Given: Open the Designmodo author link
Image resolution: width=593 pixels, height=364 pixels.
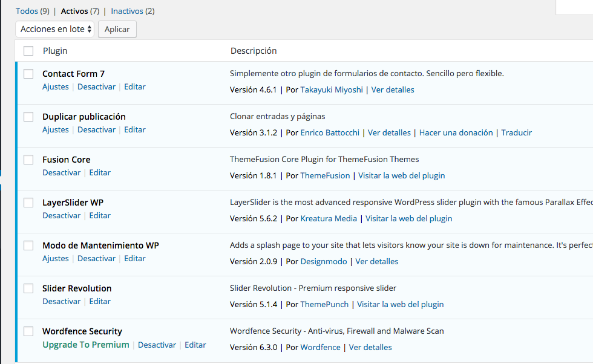Looking at the screenshot, I should click(x=324, y=262).
